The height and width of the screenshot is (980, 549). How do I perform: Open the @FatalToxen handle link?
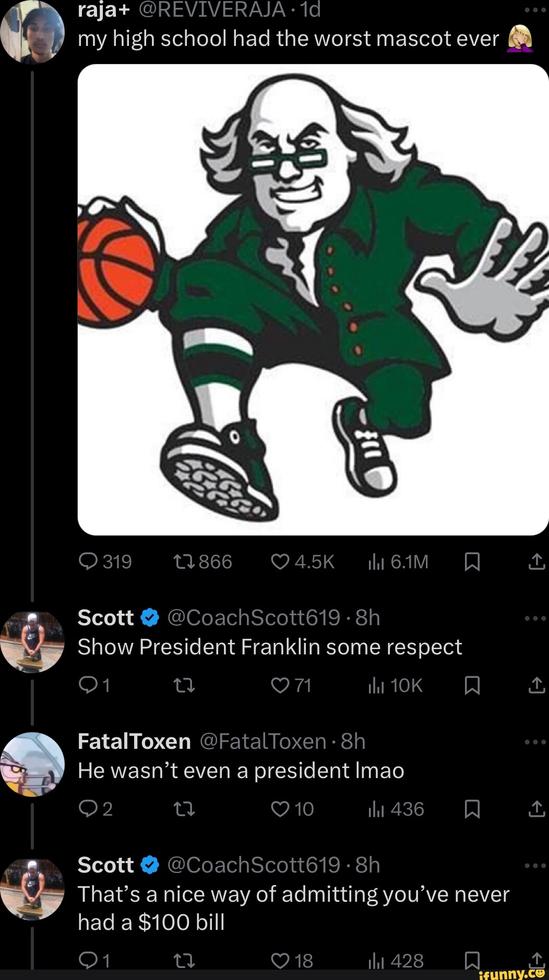click(x=262, y=742)
